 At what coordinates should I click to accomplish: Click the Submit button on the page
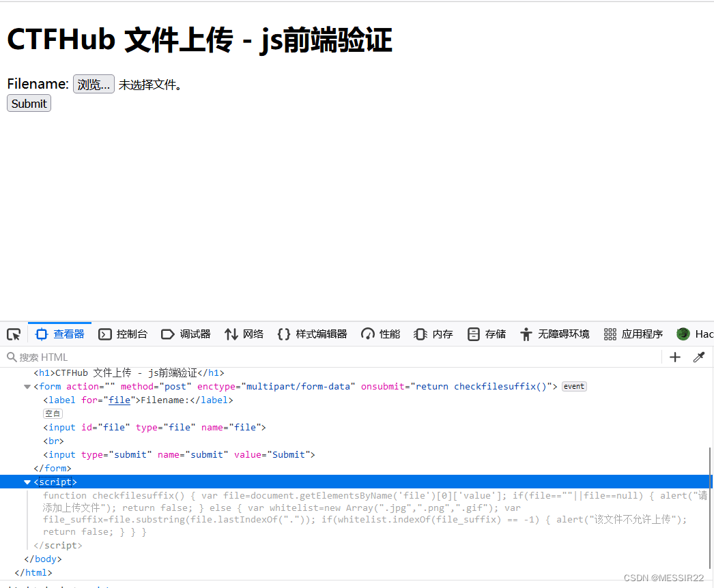[28, 103]
